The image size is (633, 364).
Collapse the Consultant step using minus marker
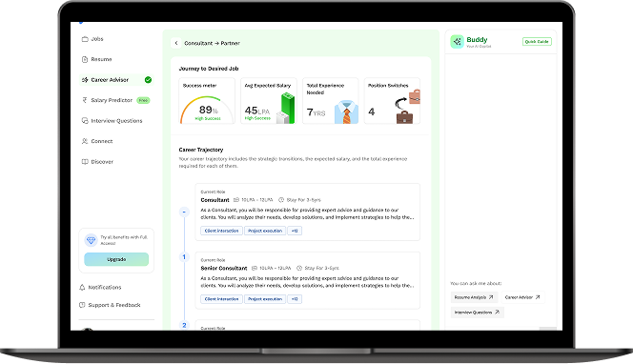pyautogui.click(x=185, y=212)
